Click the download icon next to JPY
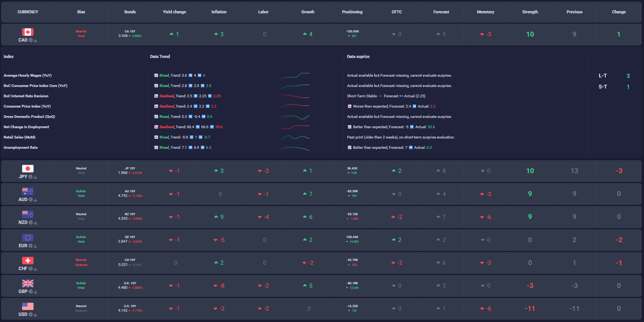This screenshot has width=644, height=322. point(35,177)
